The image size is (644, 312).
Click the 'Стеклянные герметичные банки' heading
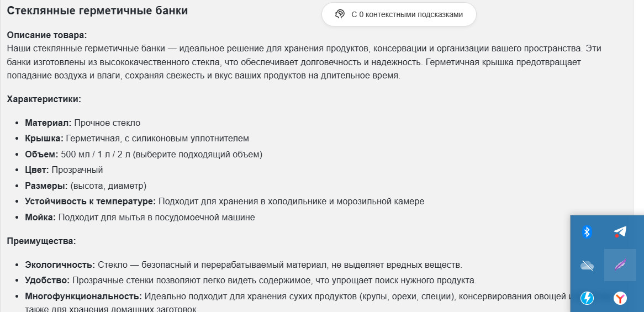click(x=97, y=10)
